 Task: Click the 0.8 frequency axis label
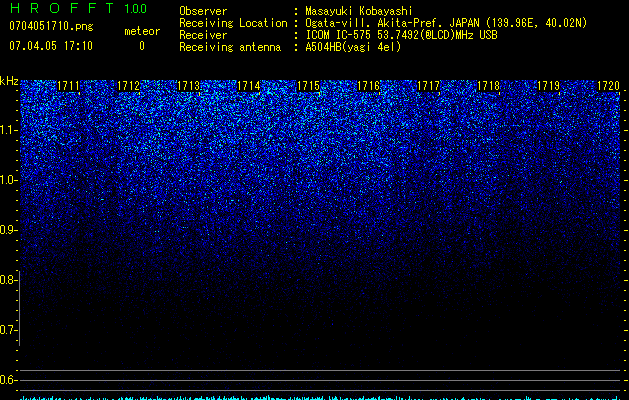coord(9,280)
